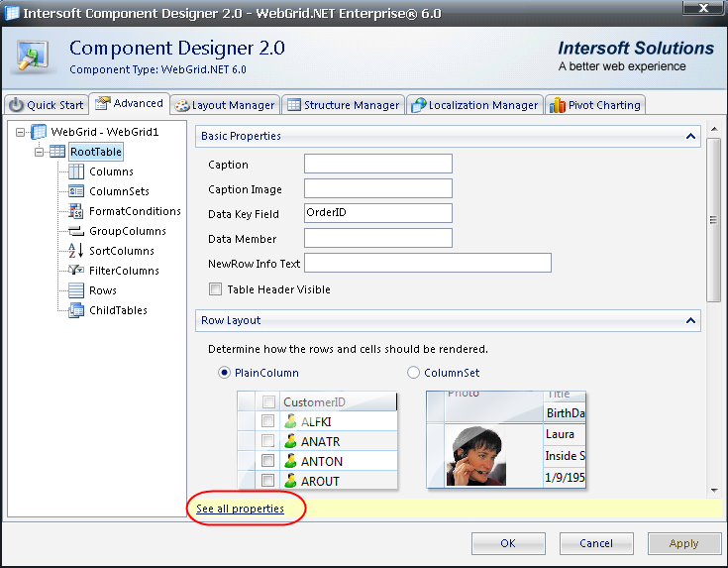728x568 pixels.
Task: Click the Structure Manager table icon
Action: point(294,105)
